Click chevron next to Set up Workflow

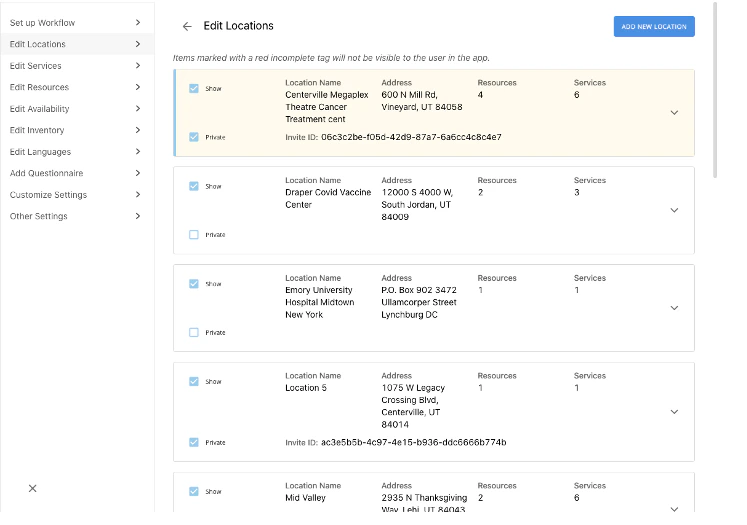click(138, 22)
